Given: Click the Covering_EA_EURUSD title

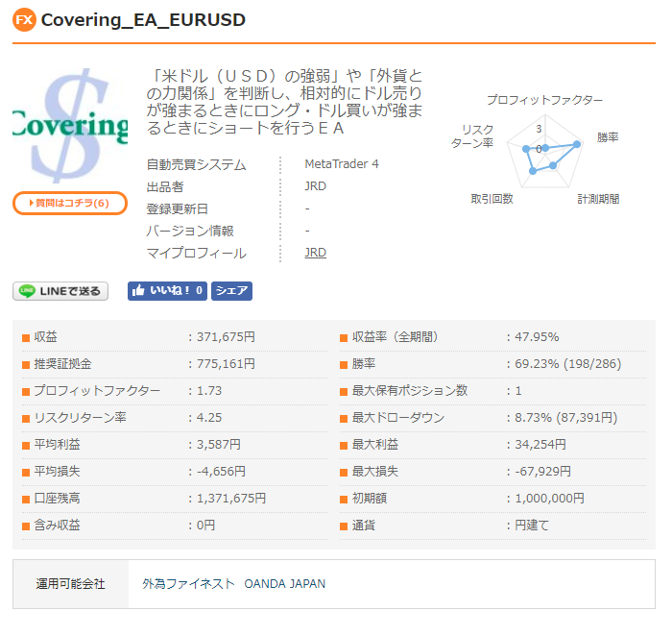Looking at the screenshot, I should [x=143, y=20].
